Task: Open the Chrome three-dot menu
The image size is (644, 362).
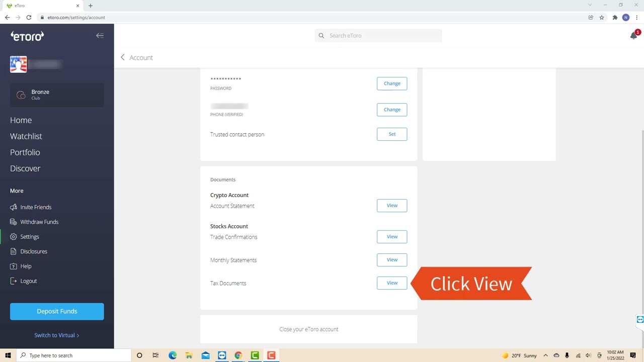Action: pos(637,17)
